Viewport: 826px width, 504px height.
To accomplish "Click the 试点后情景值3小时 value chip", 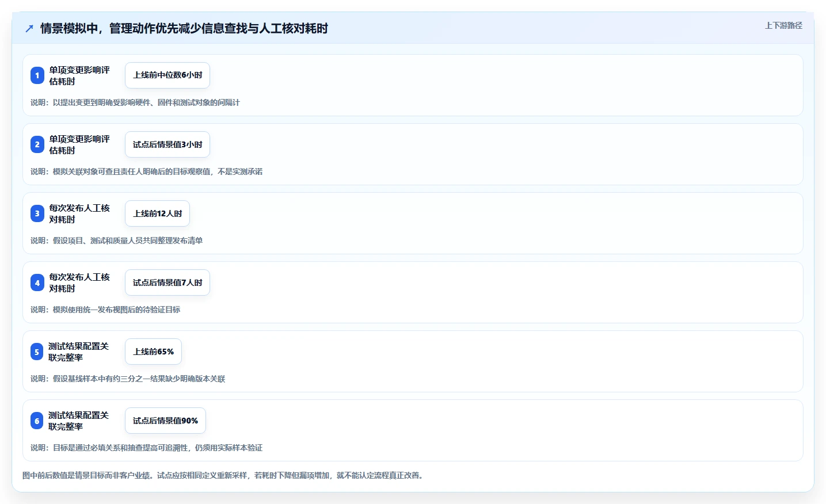I will tap(168, 144).
